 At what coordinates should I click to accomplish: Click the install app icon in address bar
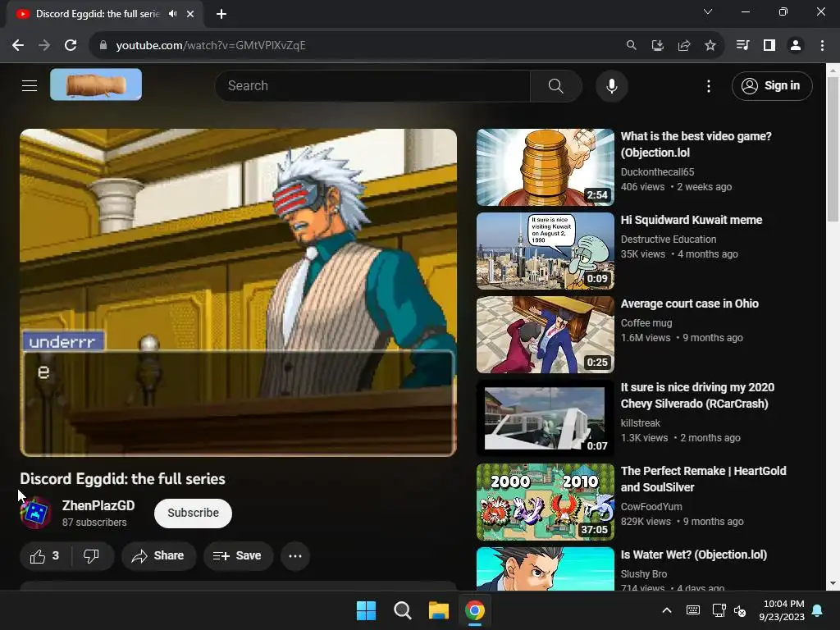[x=657, y=46]
